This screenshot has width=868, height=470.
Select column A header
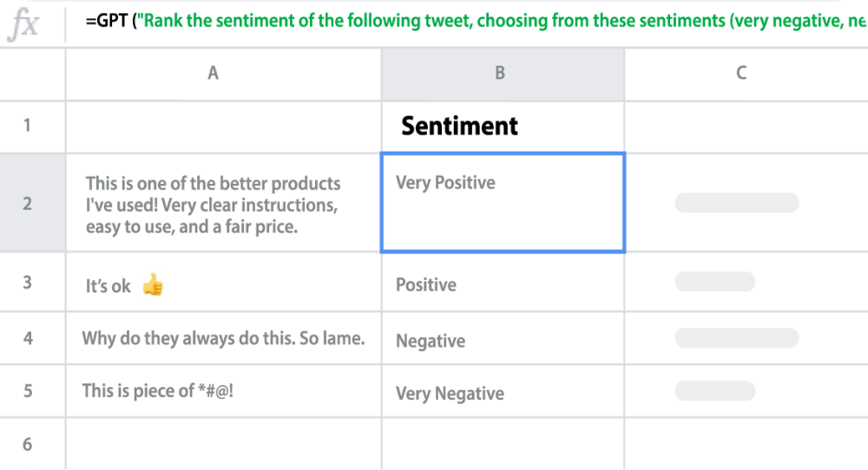214,74
